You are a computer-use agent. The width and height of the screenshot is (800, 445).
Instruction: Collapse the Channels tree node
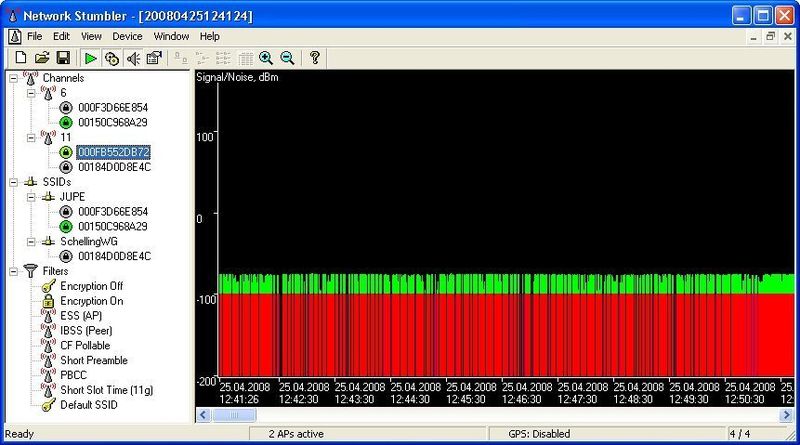pos(13,79)
